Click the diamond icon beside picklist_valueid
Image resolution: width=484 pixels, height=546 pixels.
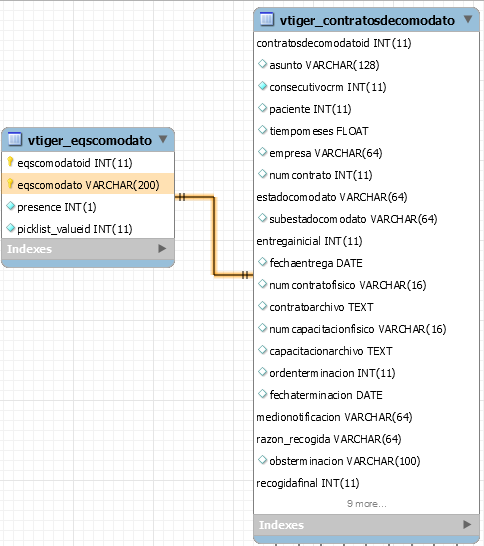tap(10, 228)
